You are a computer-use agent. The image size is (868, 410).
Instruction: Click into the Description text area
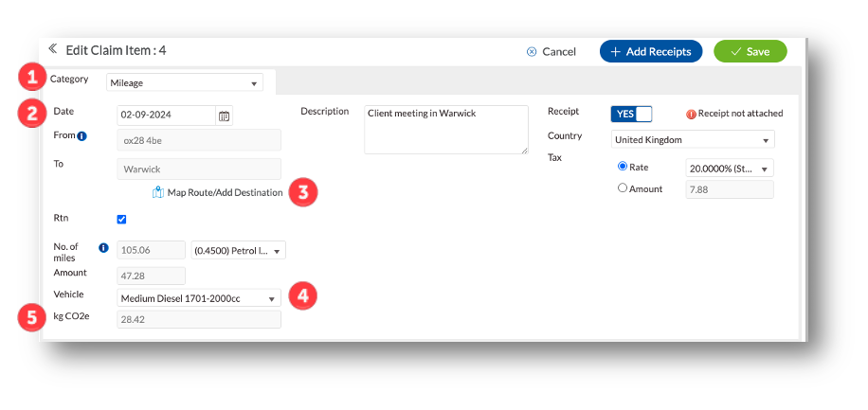pos(445,129)
